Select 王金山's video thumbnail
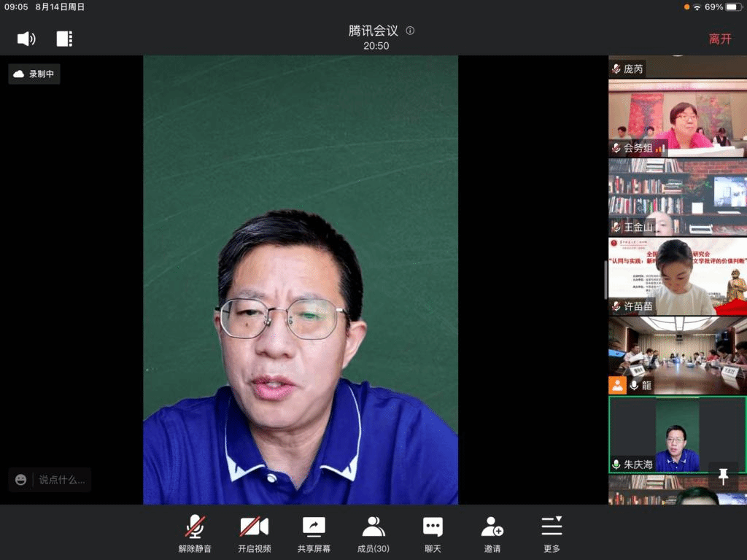747x560 pixels. click(x=678, y=197)
